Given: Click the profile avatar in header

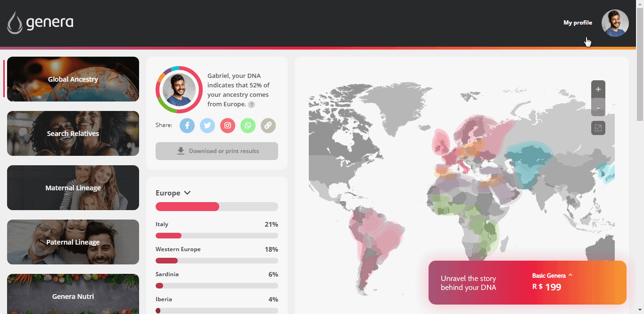Looking at the screenshot, I should tap(615, 23).
